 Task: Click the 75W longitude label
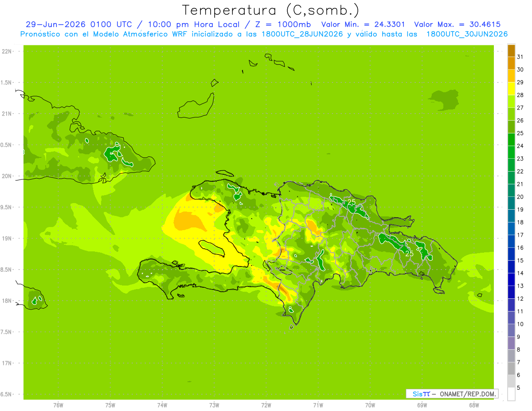[110, 405]
